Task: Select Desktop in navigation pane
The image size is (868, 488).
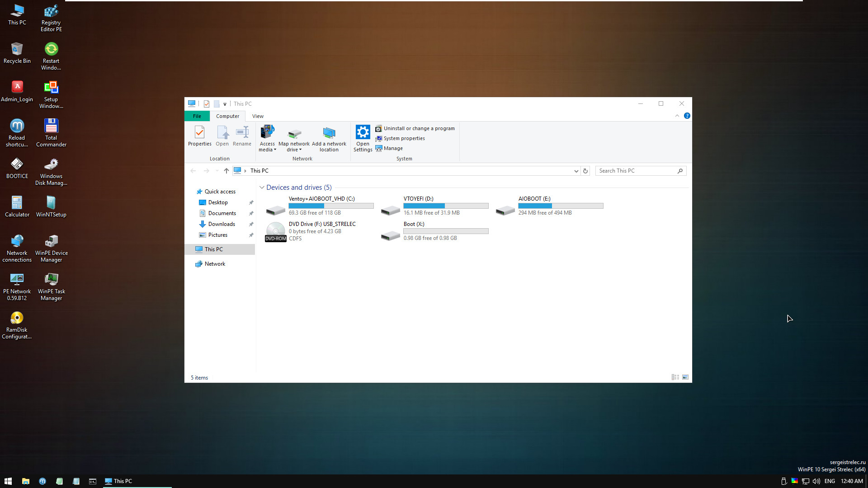Action: 218,202
